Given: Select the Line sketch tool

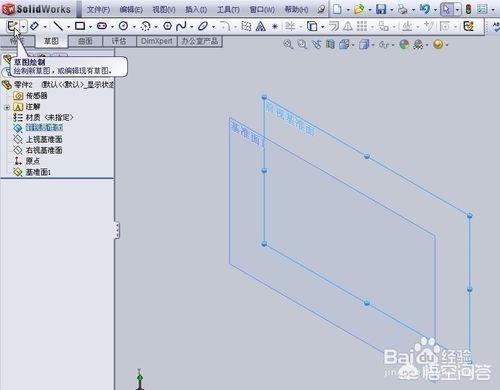Looking at the screenshot, I should (58, 26).
